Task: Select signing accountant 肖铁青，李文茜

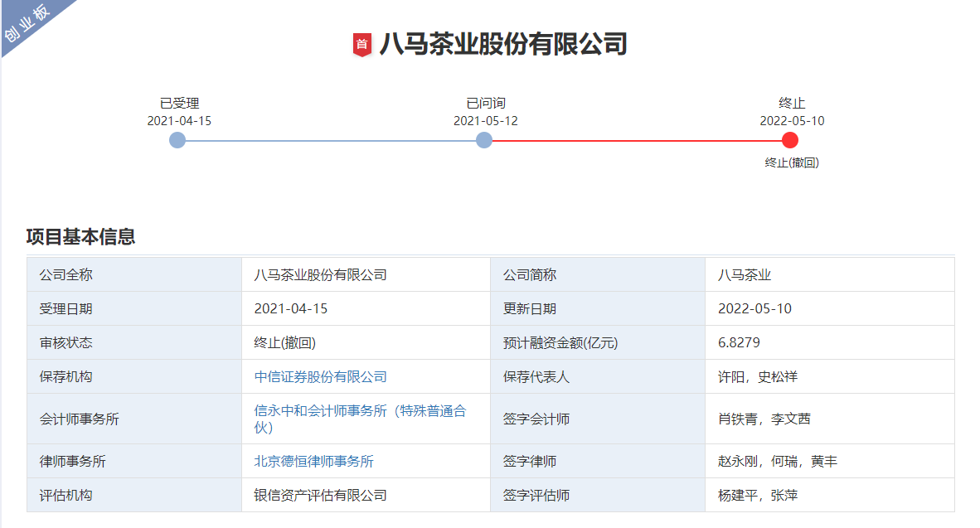Action: coord(763,419)
